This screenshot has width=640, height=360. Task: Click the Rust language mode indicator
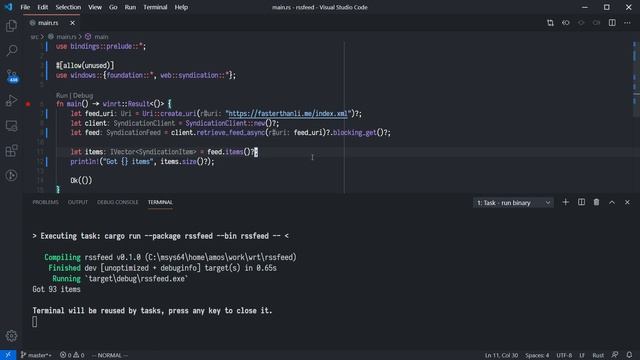point(598,355)
